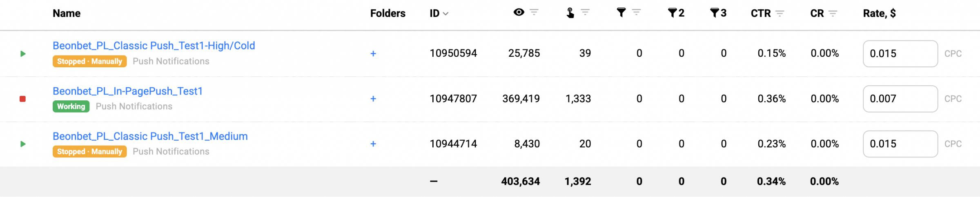980x197 pixels.
Task: Edit rate field for High/Cold campaign
Action: (900, 53)
